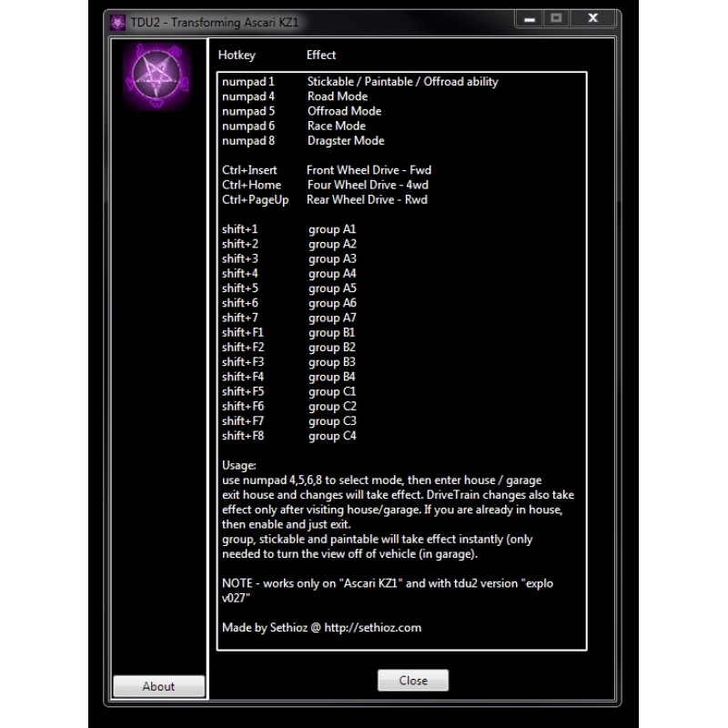Click the 'NOTE - works only on' line
728x728 pixels.
(388, 583)
